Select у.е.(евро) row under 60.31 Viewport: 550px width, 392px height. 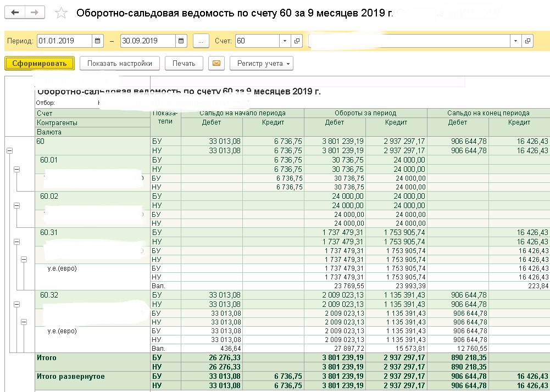[x=62, y=268]
